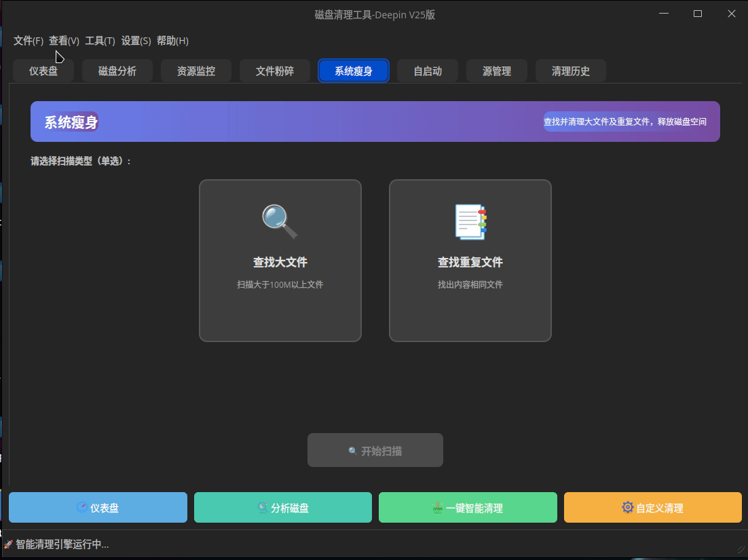This screenshot has width=748, height=560.
Task: Click the rocket icon in status bar
Action: 8,544
